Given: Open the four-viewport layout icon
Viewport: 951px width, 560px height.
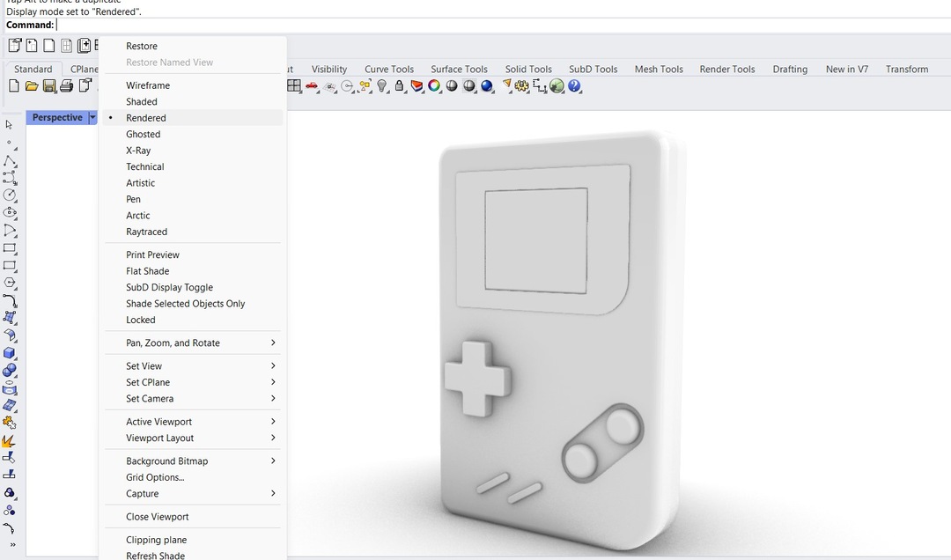Looking at the screenshot, I should [294, 86].
